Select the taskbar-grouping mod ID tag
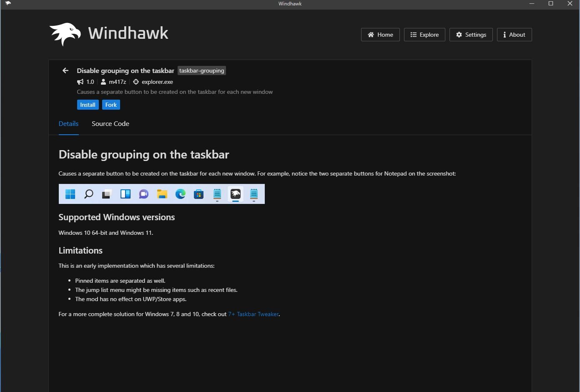 pos(202,70)
